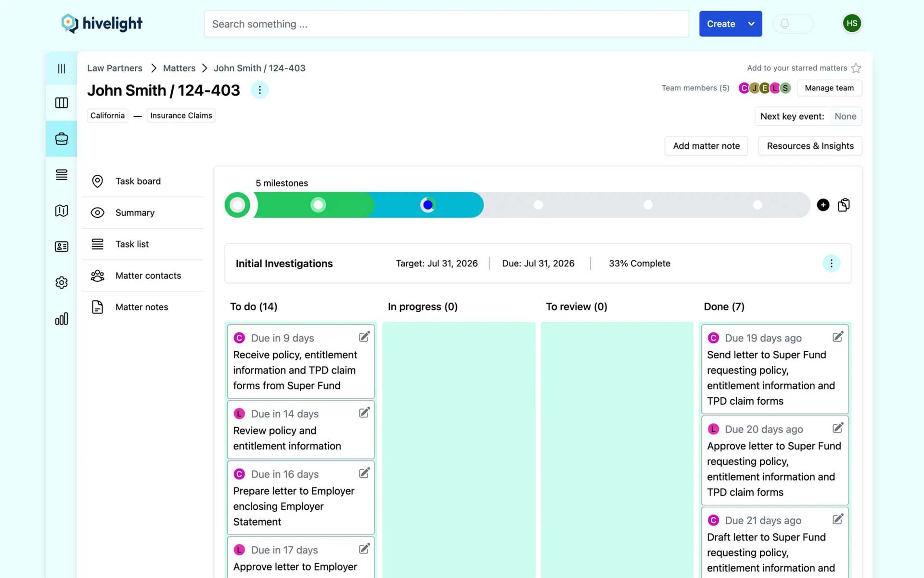
Task: Click the 'Target: Jul 31, 2026' date
Action: click(436, 263)
